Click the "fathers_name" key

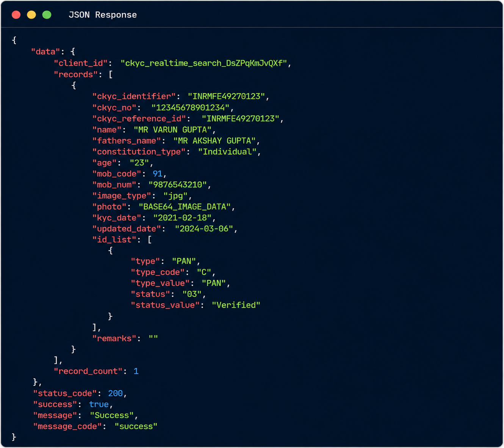pyautogui.click(x=127, y=141)
